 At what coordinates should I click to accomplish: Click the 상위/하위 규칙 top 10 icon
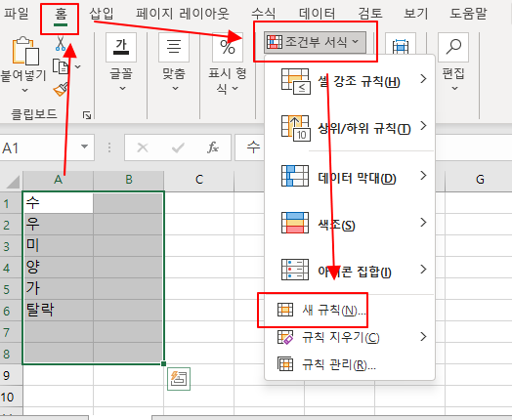click(295, 128)
